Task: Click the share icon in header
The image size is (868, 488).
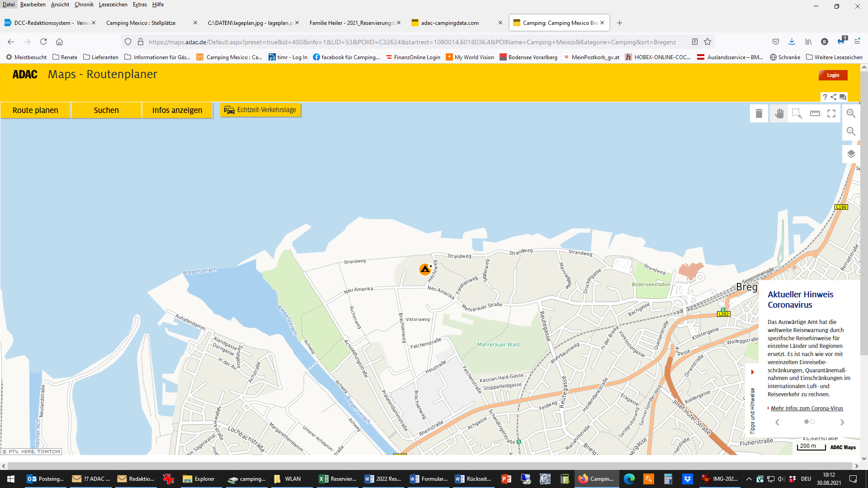Action: point(833,97)
